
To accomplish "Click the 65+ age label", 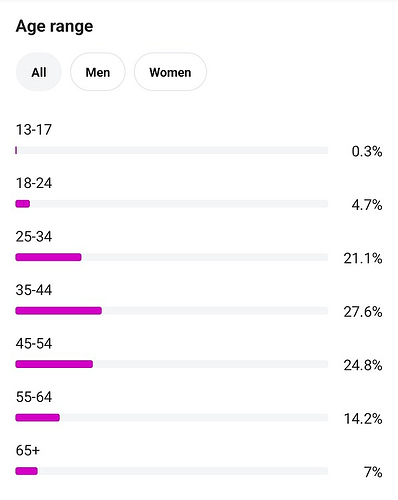I will click(28, 450).
